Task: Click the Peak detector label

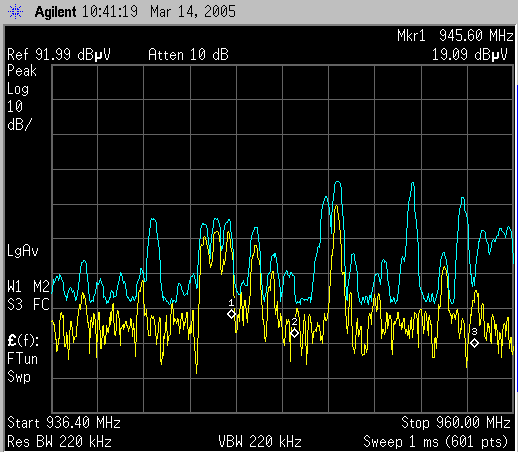Action: (22, 71)
